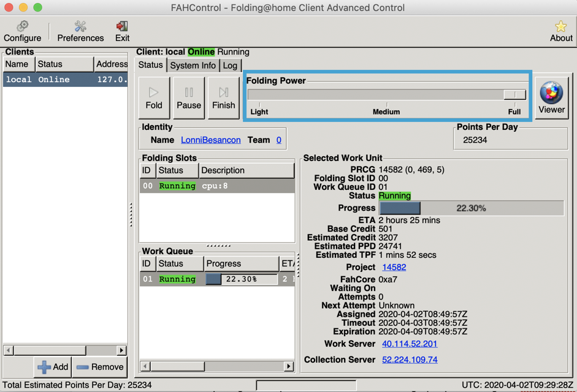Start folding with the Fold button
Viewport: 577px width, 392px height.
click(154, 98)
